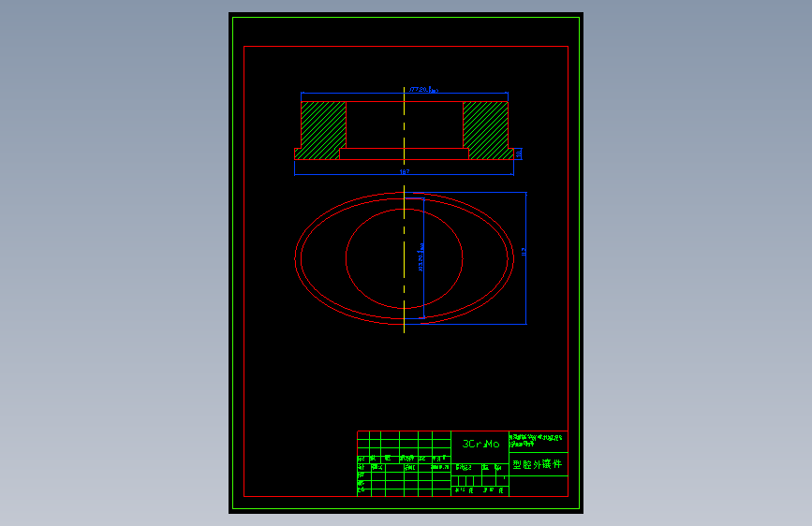Screen dimensions: 812x526
Task: Pick the top width dimension text above section
Action: (x=424, y=90)
